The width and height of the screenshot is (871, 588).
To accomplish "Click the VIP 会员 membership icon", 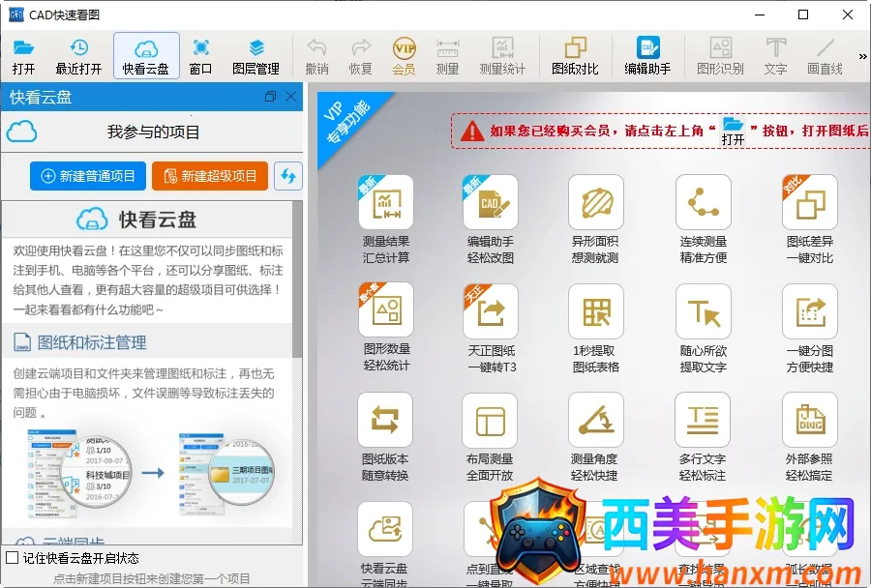I will point(404,56).
